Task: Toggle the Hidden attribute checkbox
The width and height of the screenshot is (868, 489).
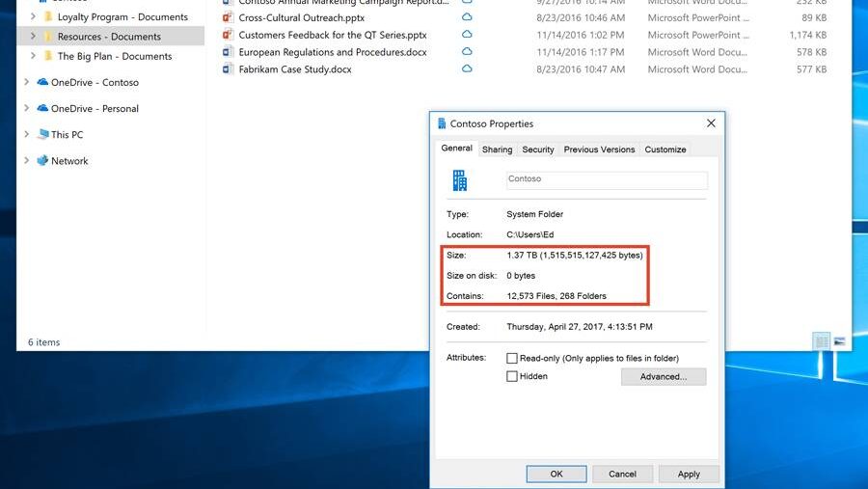Action: (x=512, y=376)
